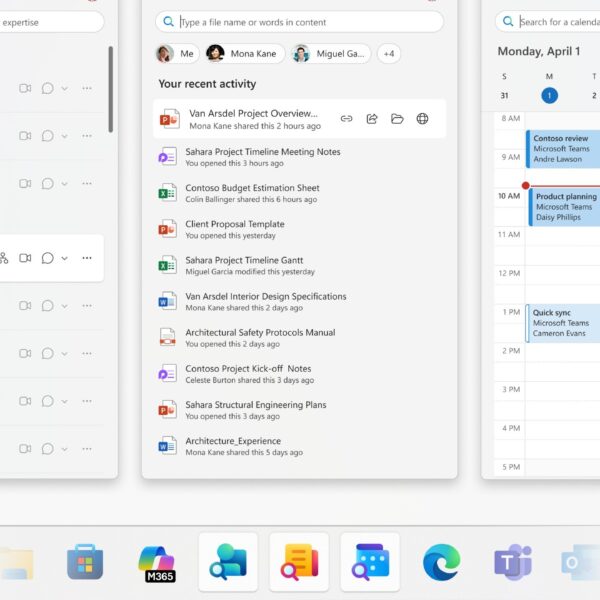This screenshot has width=600, height=600.
Task: Open more options in highlighted people row
Action: [87, 258]
